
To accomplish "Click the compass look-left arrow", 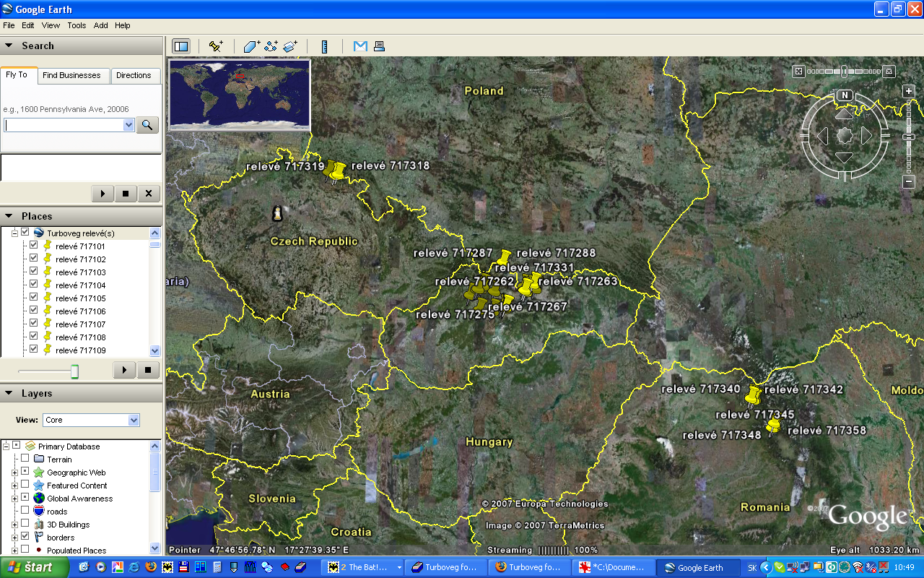I will (821, 135).
